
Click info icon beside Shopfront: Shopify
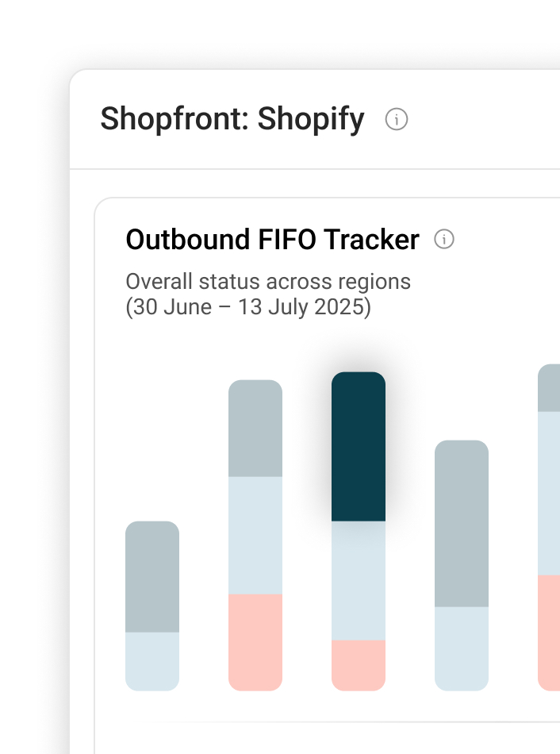(x=396, y=120)
